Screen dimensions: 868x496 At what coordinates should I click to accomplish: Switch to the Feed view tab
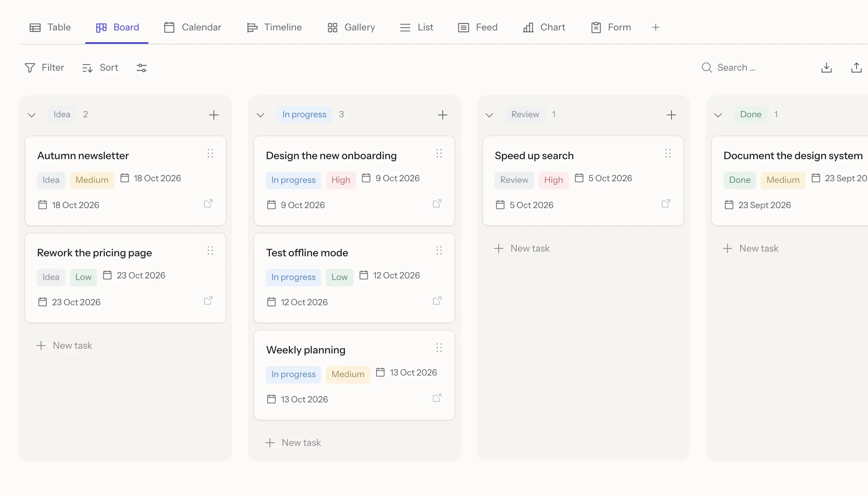pyautogui.click(x=478, y=27)
